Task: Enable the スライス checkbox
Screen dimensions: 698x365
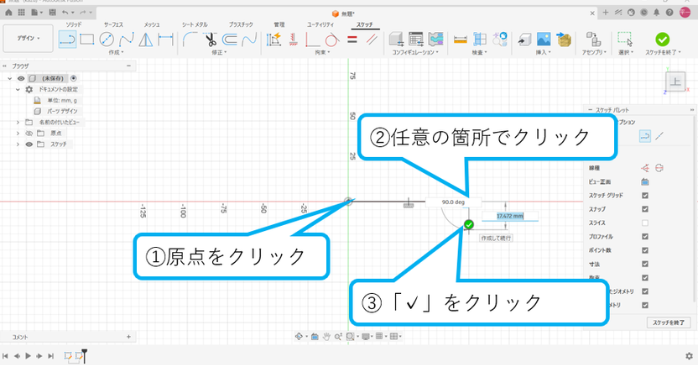Action: click(645, 223)
